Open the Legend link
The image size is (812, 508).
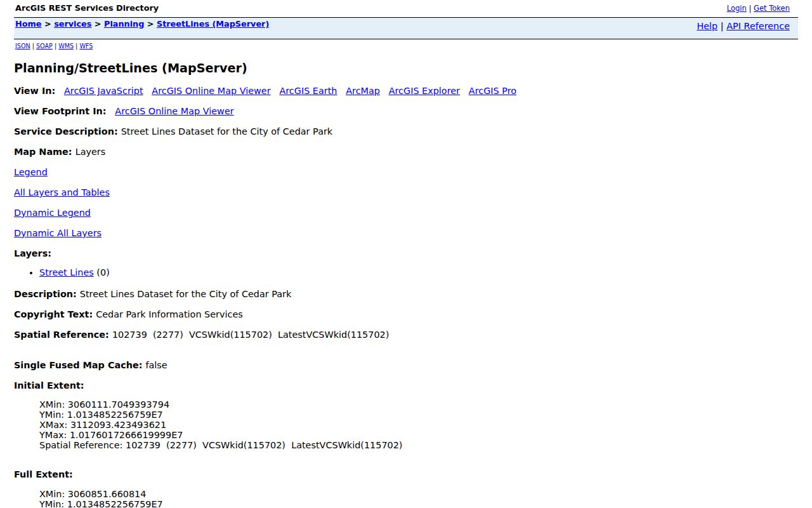30,172
